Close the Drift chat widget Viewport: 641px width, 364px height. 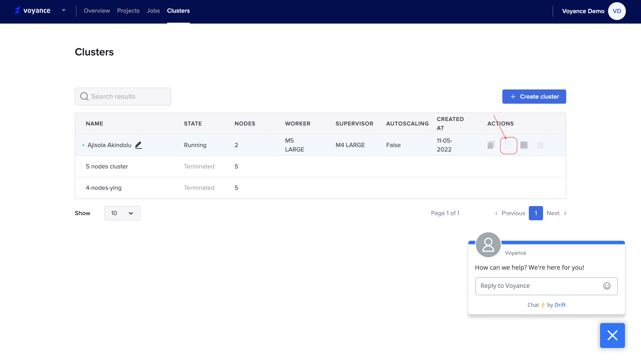coord(612,336)
